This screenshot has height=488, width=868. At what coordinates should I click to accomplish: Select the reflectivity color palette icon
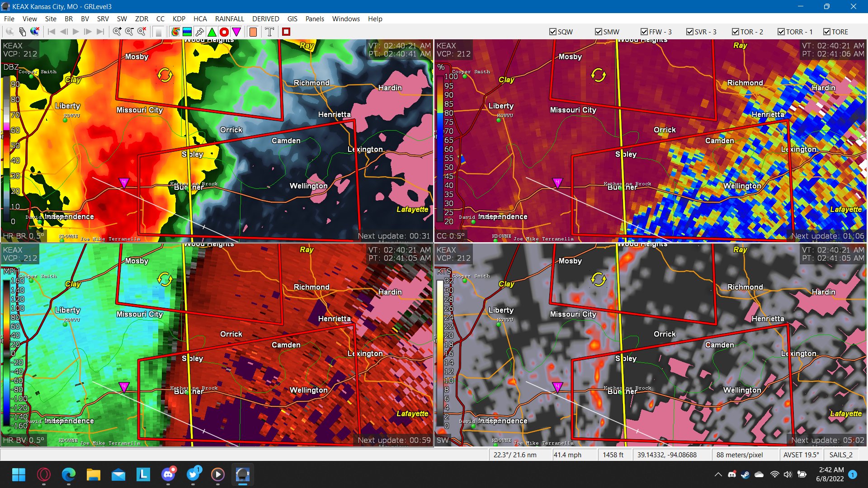(175, 32)
